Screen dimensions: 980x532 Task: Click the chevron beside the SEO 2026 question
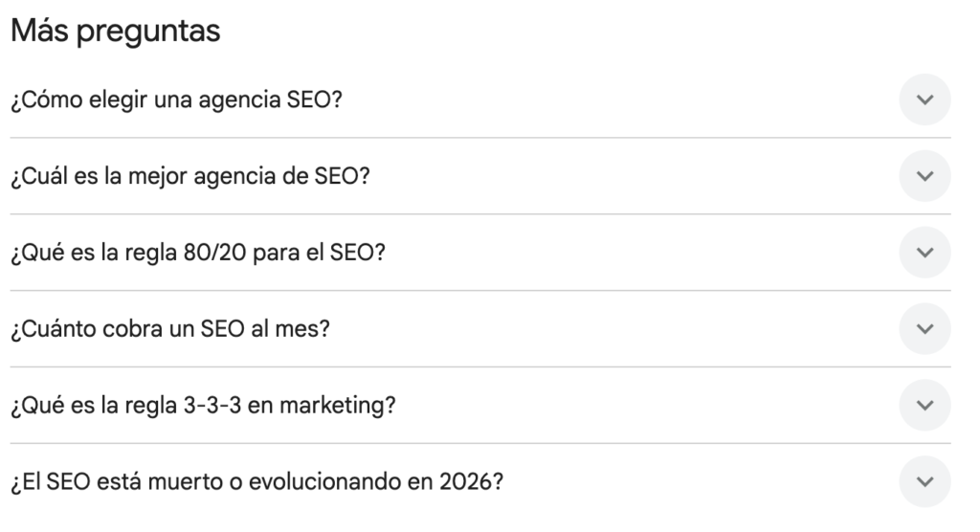point(924,482)
